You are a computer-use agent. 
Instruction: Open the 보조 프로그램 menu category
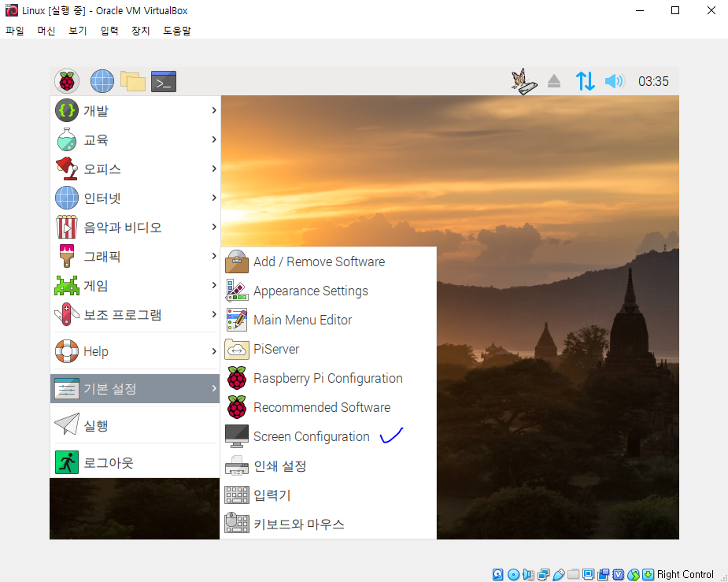135,314
